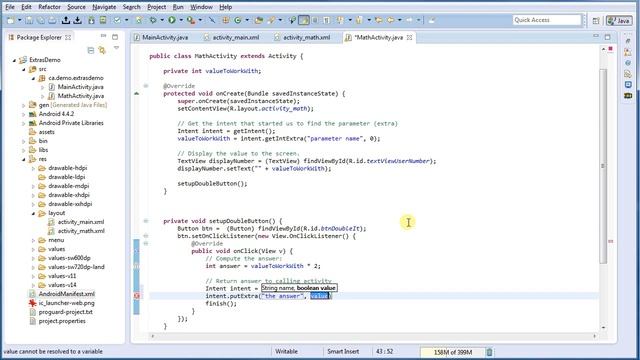Click the Open Type folder icon
The image size is (640, 360).
[x=258, y=20]
